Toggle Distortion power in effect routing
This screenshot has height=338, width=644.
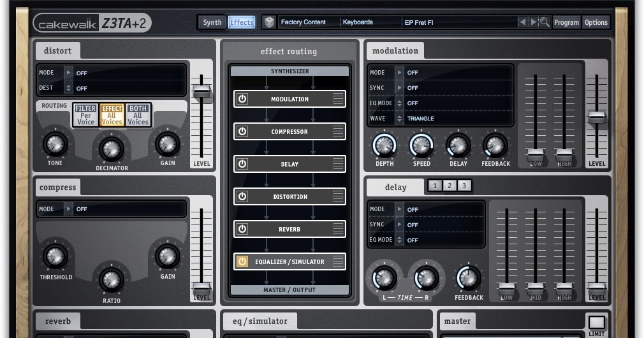242,196
